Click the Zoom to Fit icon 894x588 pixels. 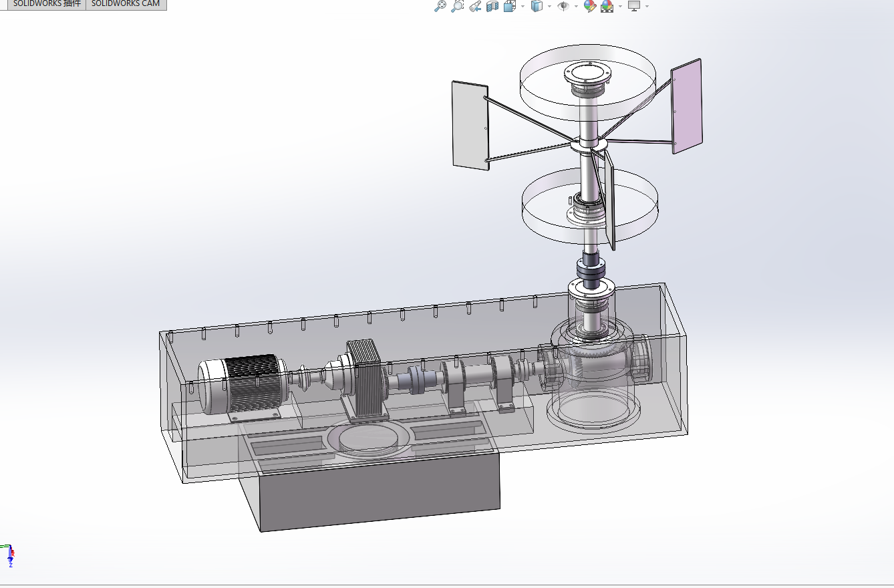[440, 6]
